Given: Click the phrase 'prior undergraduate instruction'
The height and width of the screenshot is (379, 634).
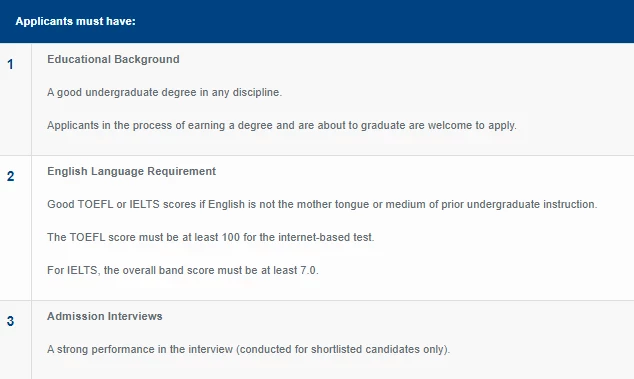Looking at the screenshot, I should [518, 204].
